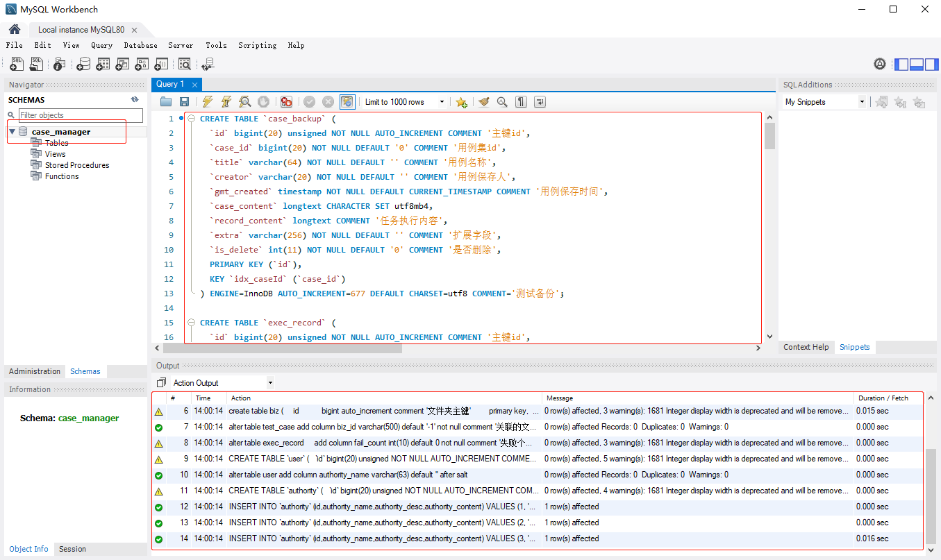Image resolution: width=941 pixels, height=560 pixels.
Task: Open the Session tab in Information panel
Action: click(72, 549)
